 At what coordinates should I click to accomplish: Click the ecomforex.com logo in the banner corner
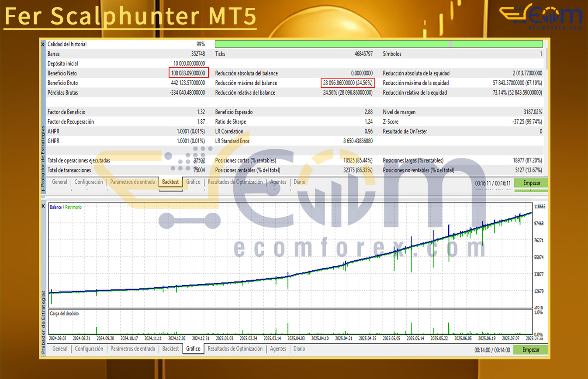tap(541, 17)
